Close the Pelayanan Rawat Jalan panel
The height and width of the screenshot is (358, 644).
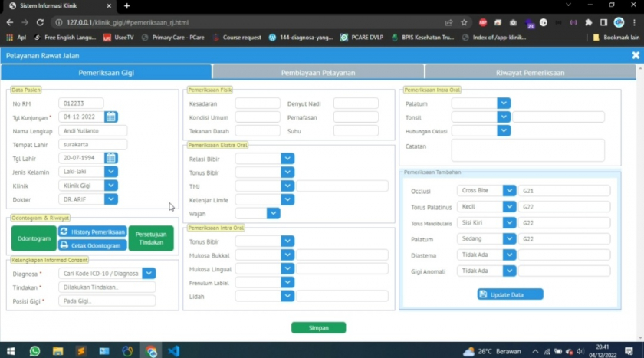[635, 55]
